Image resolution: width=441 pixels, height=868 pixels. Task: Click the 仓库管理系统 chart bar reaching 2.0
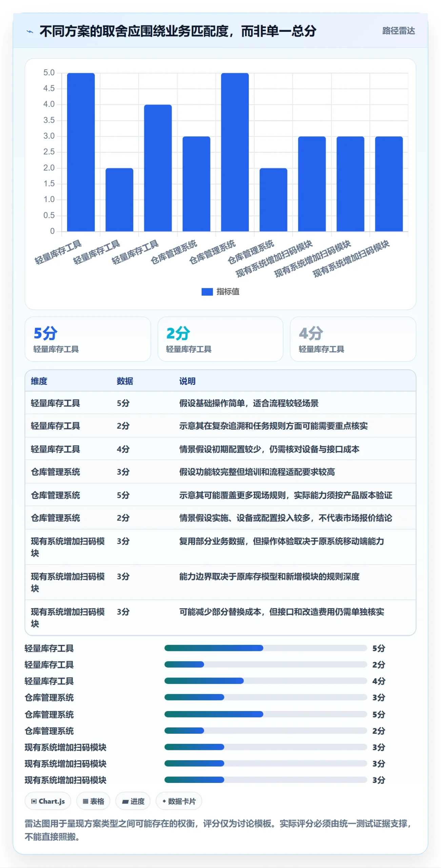point(273,200)
